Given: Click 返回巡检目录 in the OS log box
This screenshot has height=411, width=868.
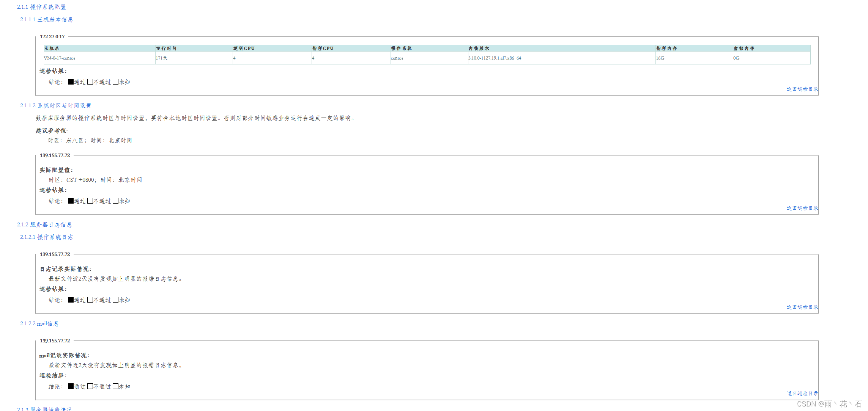Looking at the screenshot, I should tap(802, 307).
